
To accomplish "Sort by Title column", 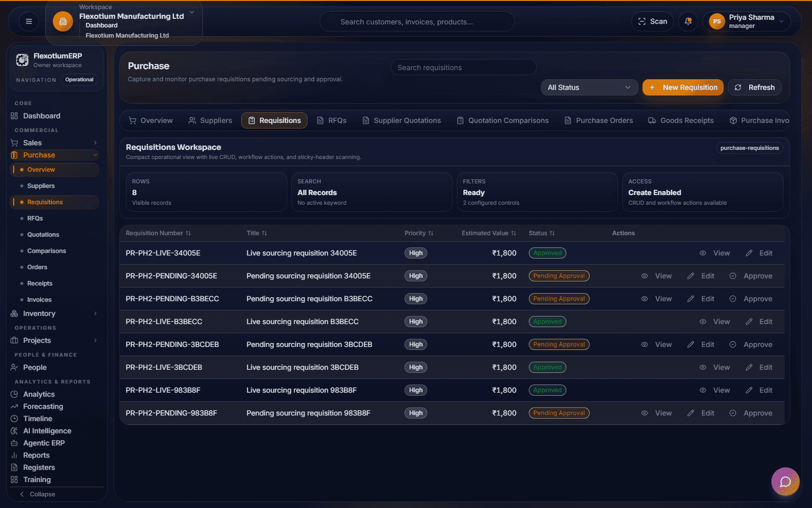I will point(257,233).
